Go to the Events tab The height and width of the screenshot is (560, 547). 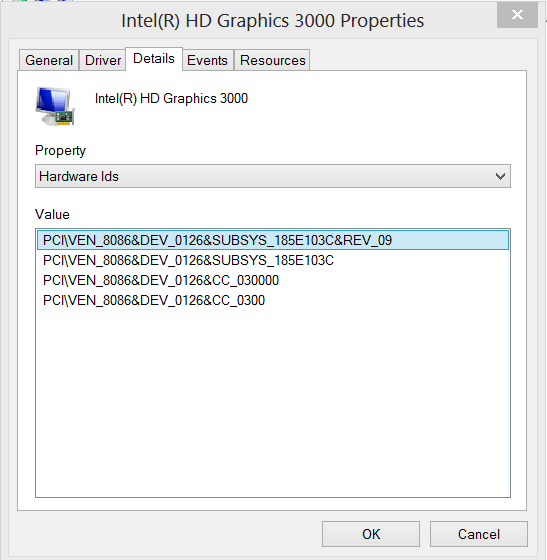coord(207,60)
